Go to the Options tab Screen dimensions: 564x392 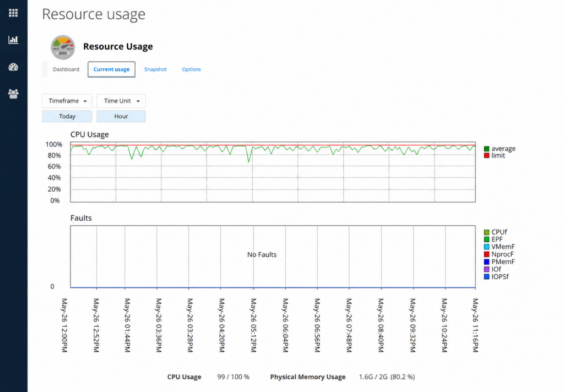pyautogui.click(x=191, y=69)
